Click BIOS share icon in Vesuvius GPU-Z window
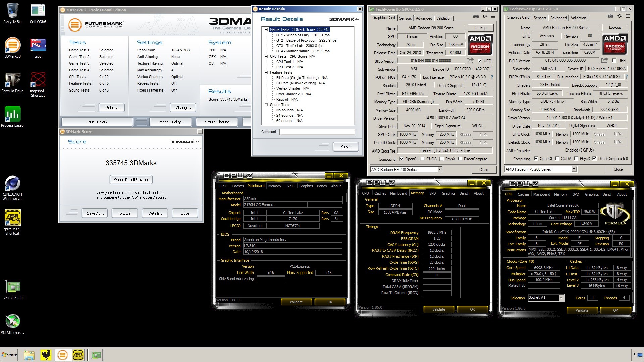The width and height of the screenshot is (644, 362). [604, 60]
